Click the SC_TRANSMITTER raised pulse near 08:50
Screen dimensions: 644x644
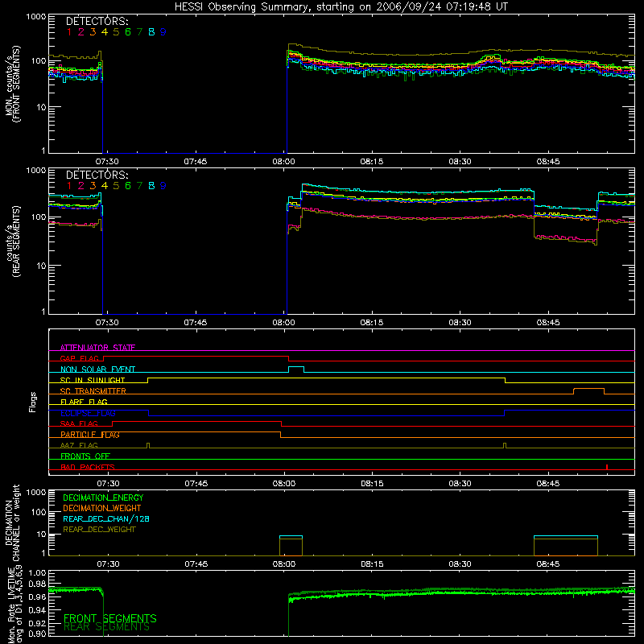pyautogui.click(x=588, y=391)
